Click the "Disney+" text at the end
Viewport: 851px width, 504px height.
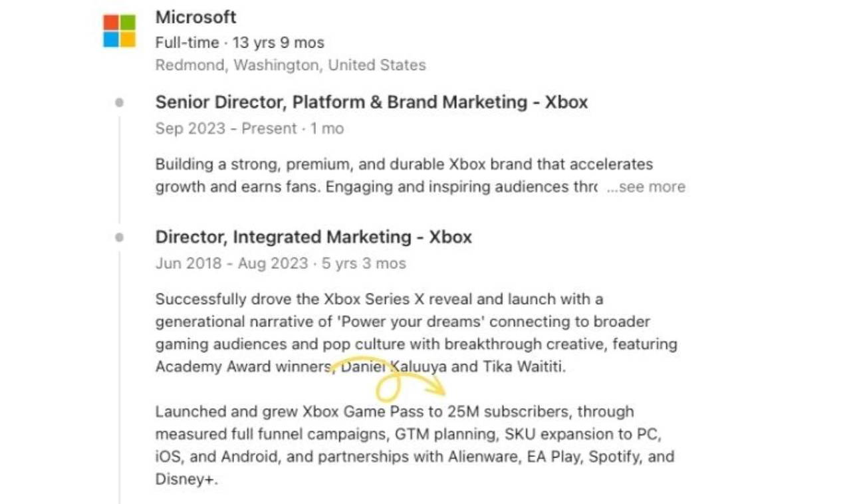[x=186, y=479]
